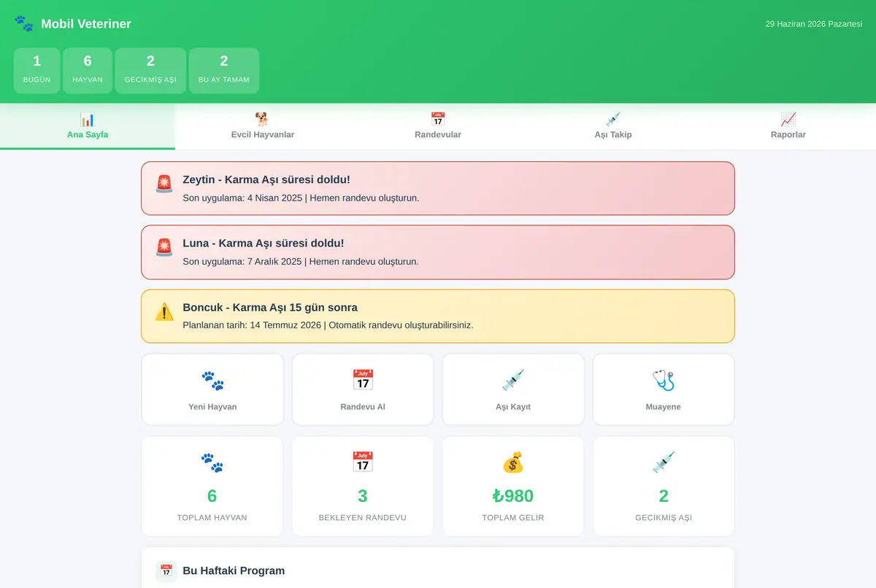Click the paw icon above Toplam Hayvan

(x=212, y=463)
